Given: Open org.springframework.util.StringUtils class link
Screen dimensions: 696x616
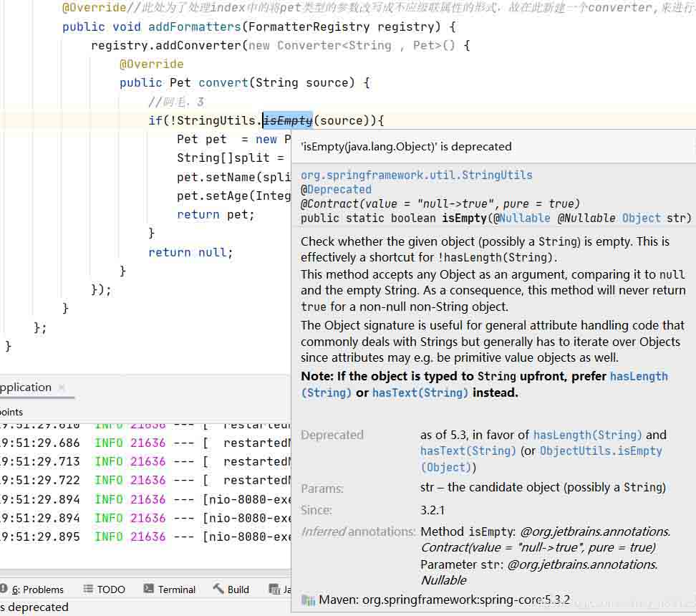Looking at the screenshot, I should [416, 175].
